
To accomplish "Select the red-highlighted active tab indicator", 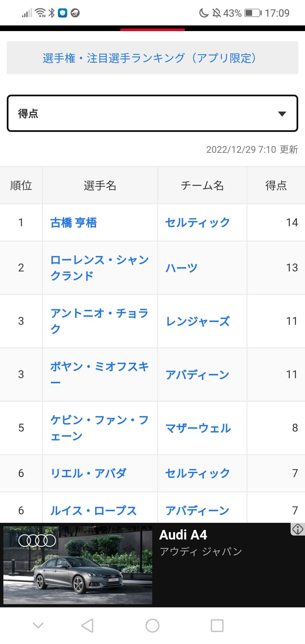I will click(152, 29).
